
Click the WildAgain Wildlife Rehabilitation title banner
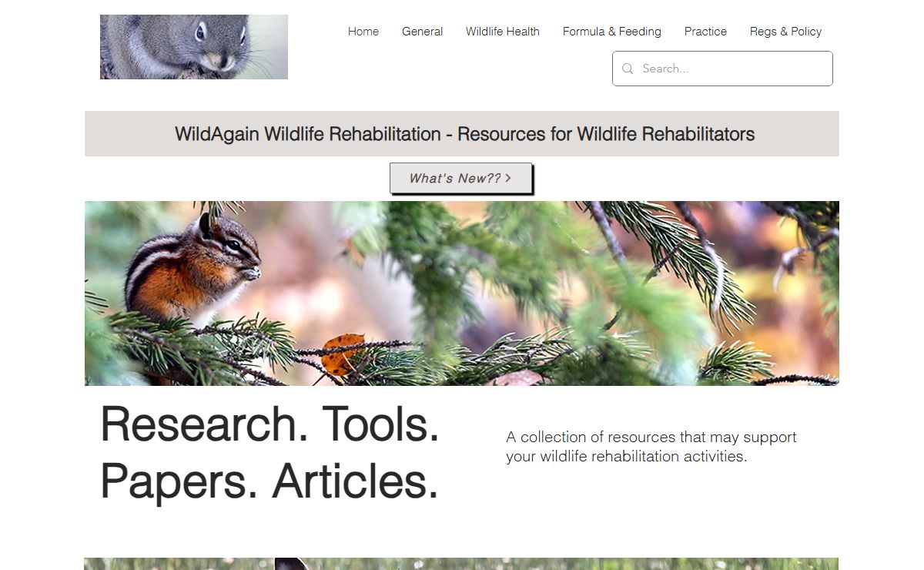pyautogui.click(x=462, y=134)
